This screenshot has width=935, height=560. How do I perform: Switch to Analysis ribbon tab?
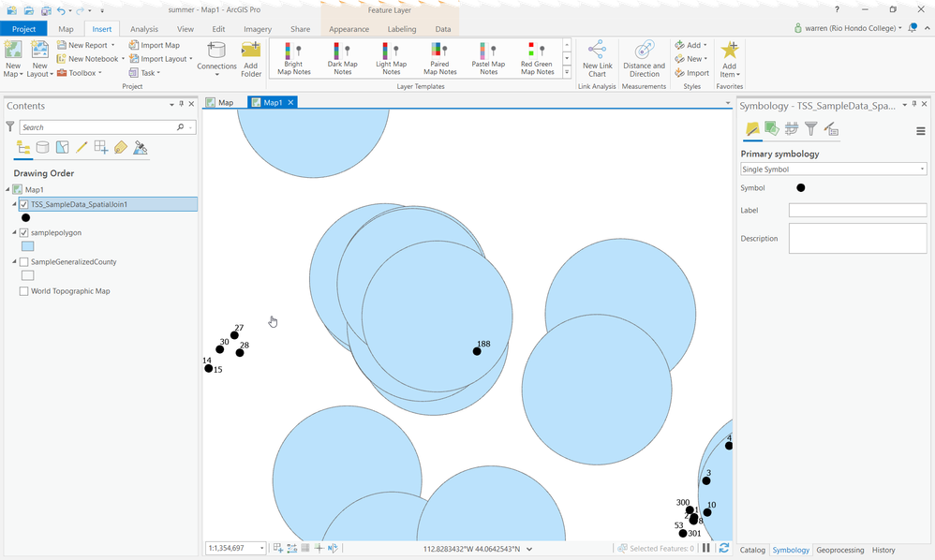[144, 29]
